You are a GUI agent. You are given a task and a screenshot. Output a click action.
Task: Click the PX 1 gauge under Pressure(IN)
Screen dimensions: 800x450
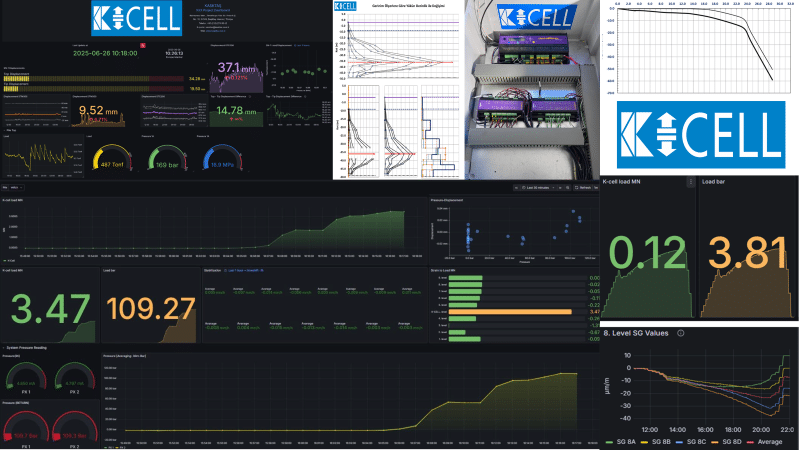26,378
